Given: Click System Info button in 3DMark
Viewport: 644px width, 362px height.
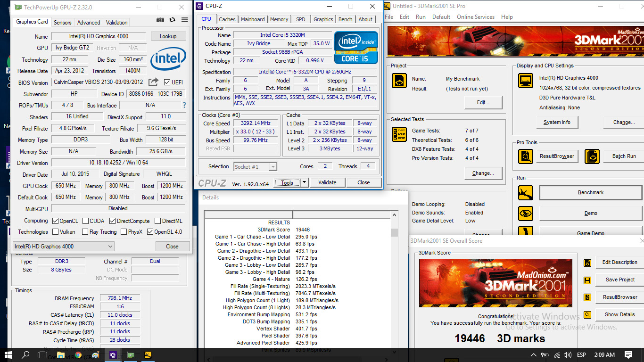Looking at the screenshot, I should tap(557, 122).
